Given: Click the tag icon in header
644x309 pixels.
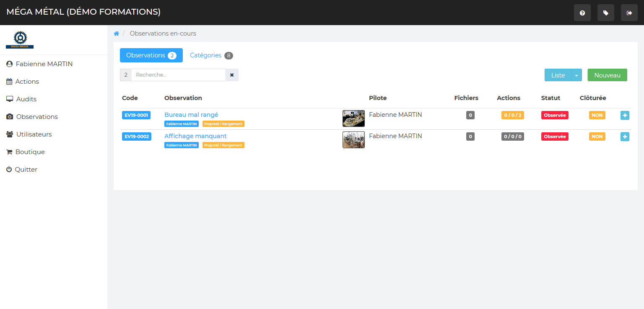Looking at the screenshot, I should pyautogui.click(x=605, y=13).
